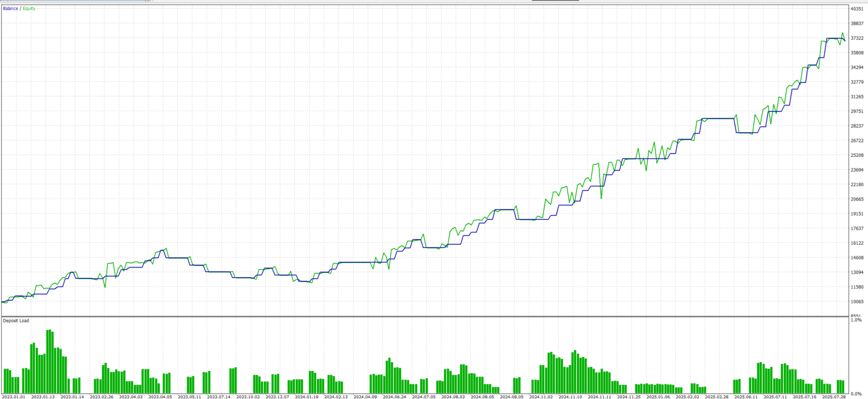Image resolution: width=868 pixels, height=399 pixels.
Task: Select the 14608 axis value
Action: (x=857, y=258)
